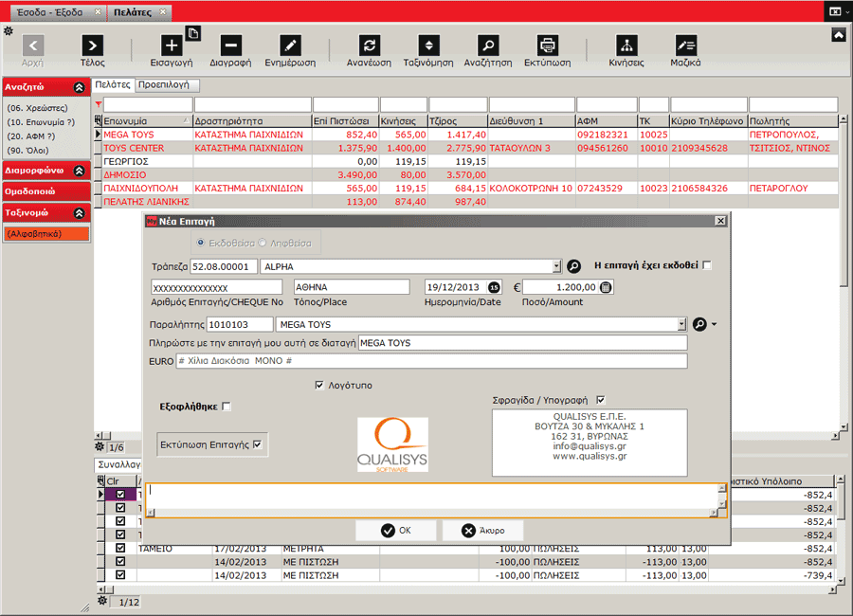Click the filter funnel icon above the grid
The image size is (853, 616).
click(x=99, y=104)
